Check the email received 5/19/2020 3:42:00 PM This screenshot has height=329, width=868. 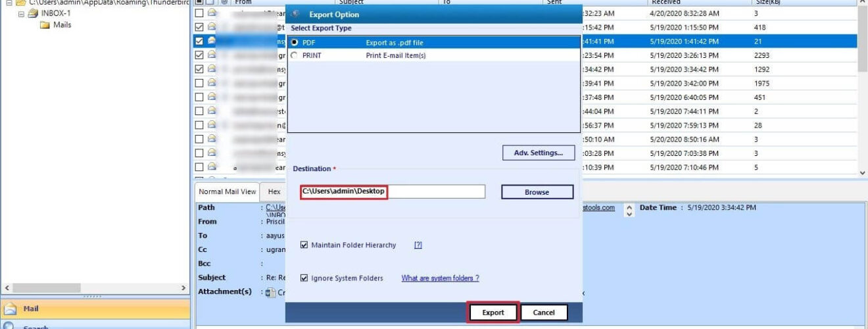[x=199, y=83]
